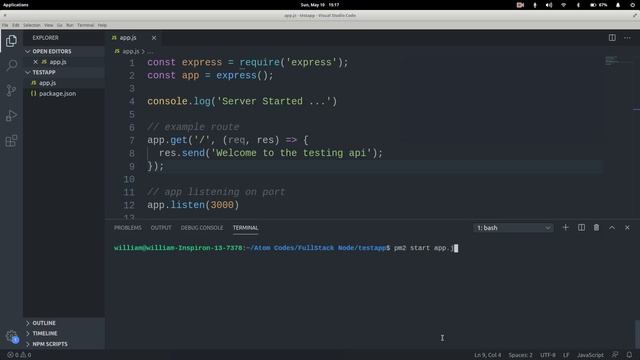Image resolution: width=640 pixels, height=360 pixels.
Task: Open the Source Control view icon
Action: pos(11,90)
